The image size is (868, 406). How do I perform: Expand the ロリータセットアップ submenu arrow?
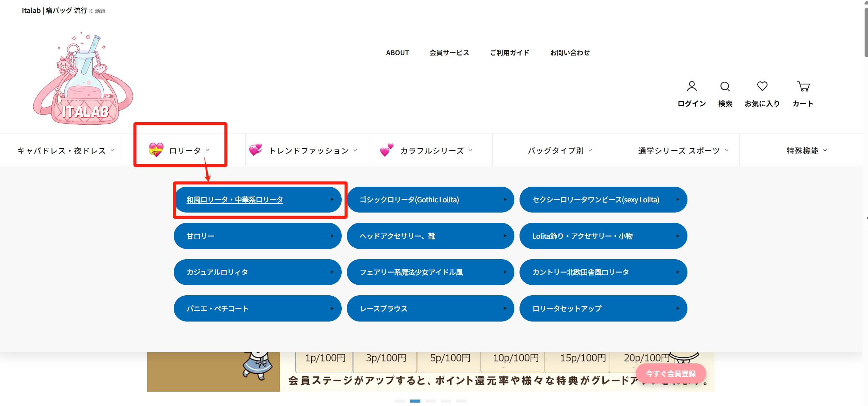coord(677,308)
